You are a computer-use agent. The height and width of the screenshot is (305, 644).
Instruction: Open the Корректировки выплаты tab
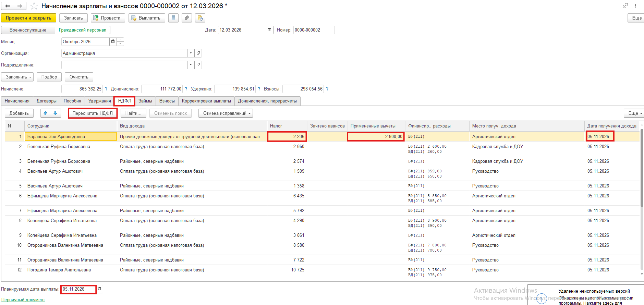click(206, 101)
